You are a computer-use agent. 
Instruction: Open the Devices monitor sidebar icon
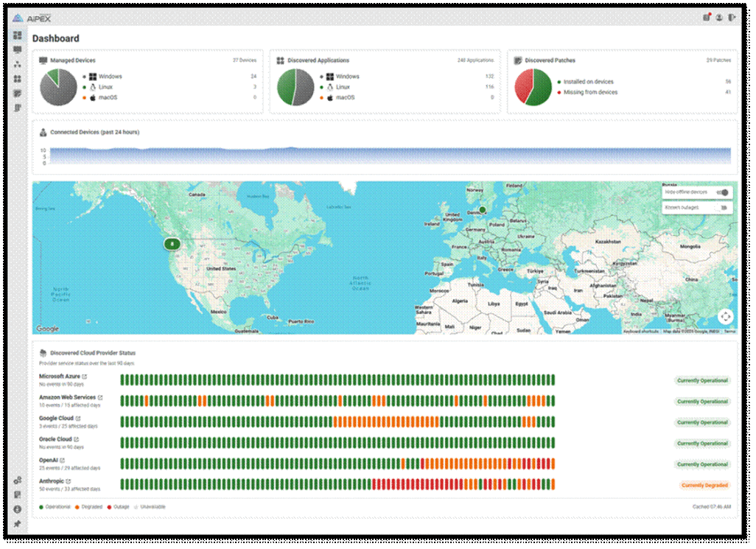tap(18, 49)
